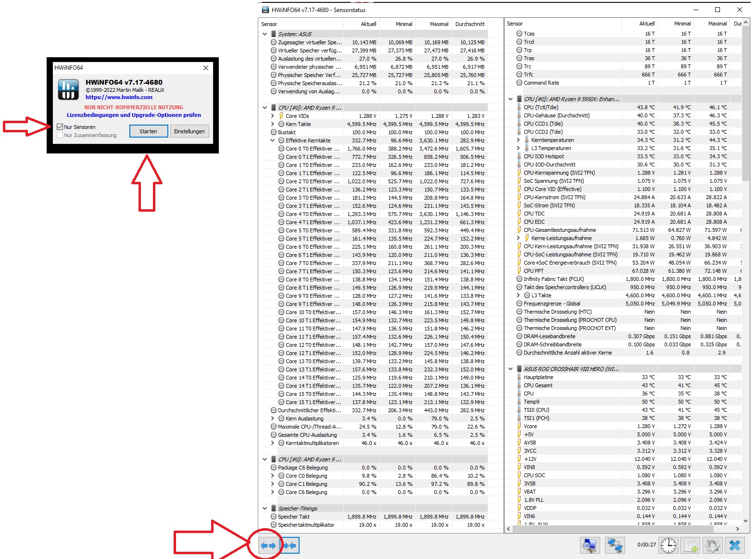Viewport: 756px width, 559px height.
Task: Click the lightning icon beside CPU TDC
Action: [519, 214]
